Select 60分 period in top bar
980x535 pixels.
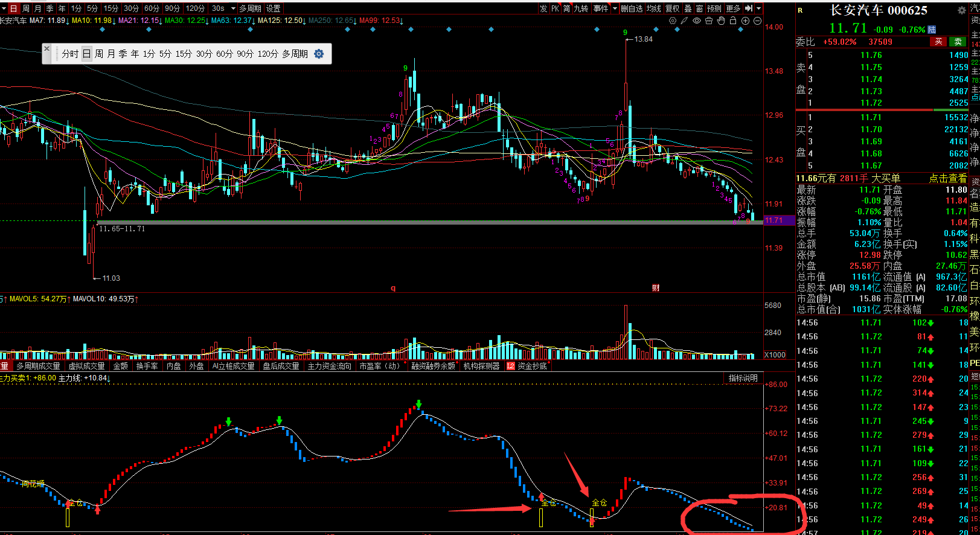tap(152, 8)
